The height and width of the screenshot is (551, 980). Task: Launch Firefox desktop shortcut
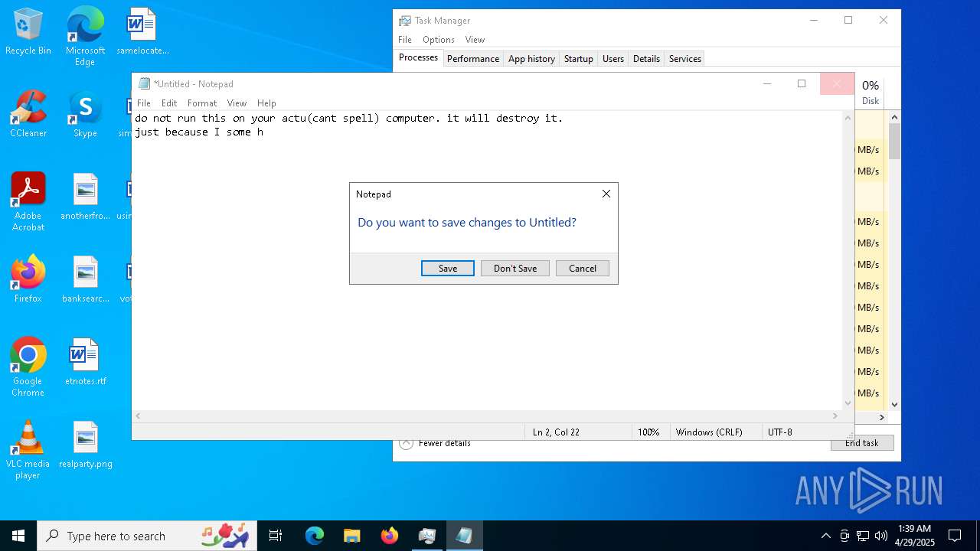(28, 279)
